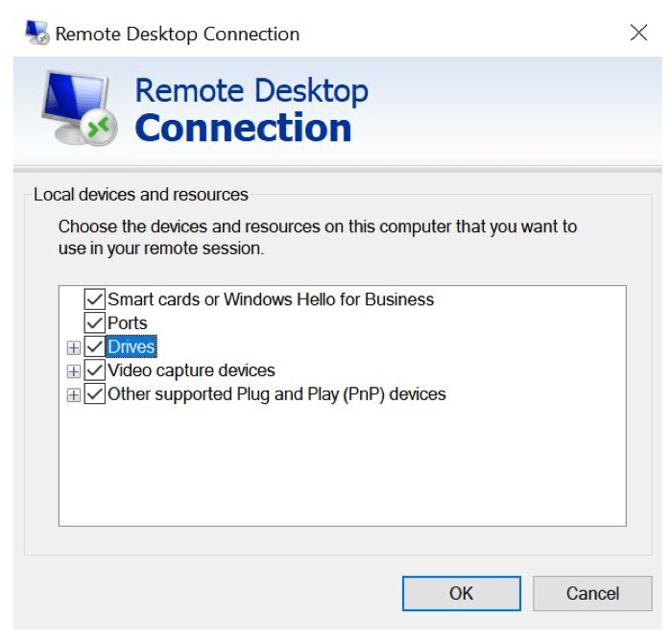Click the Remote Desktop icon in the title bar

coord(36,34)
